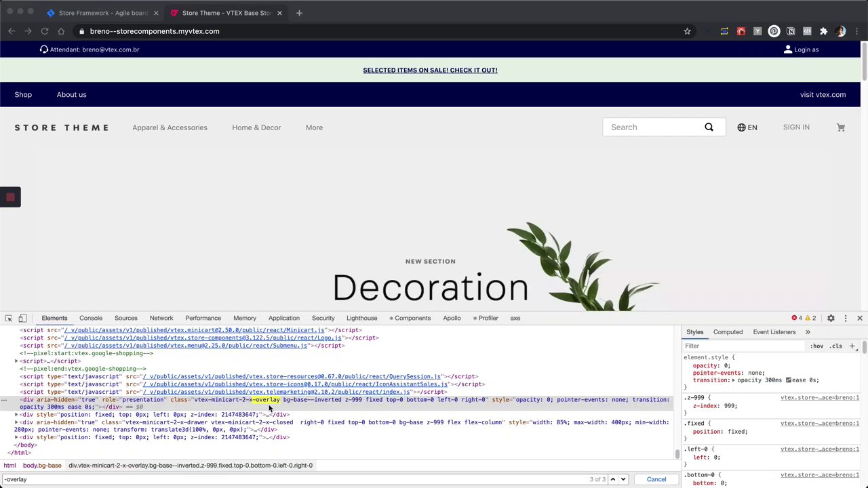Click the SIGN IN link
The width and height of the screenshot is (868, 488).
click(x=796, y=127)
